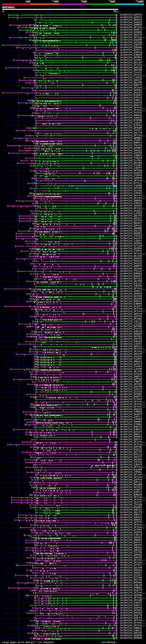
Task: Click the query end position 361
Action: (115, 11)
